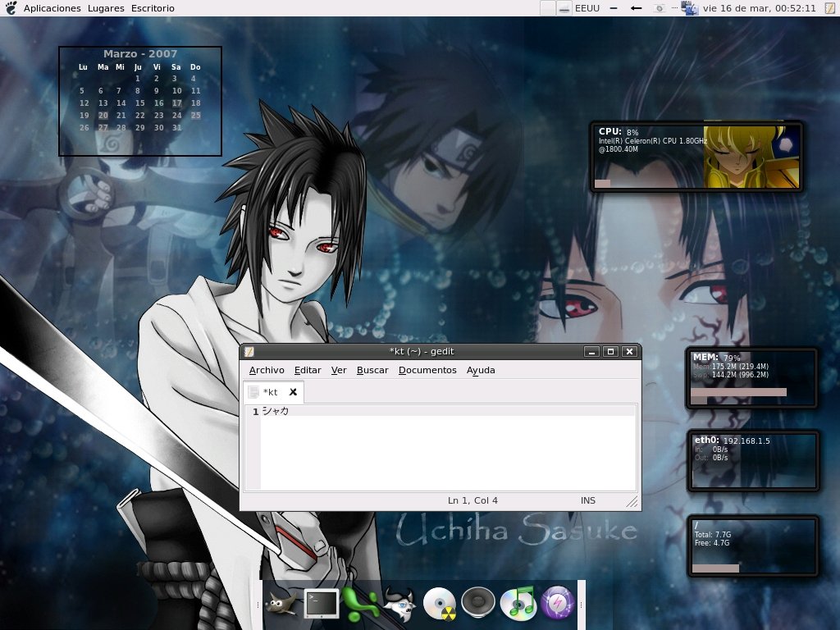Click the gedit window title bar icon
This screenshot has height=630, width=840.
249,351
